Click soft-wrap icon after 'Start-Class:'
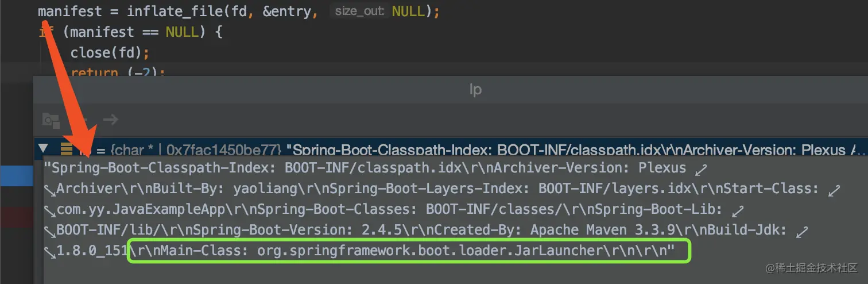Screen dimensions: 868x284 (x=834, y=190)
